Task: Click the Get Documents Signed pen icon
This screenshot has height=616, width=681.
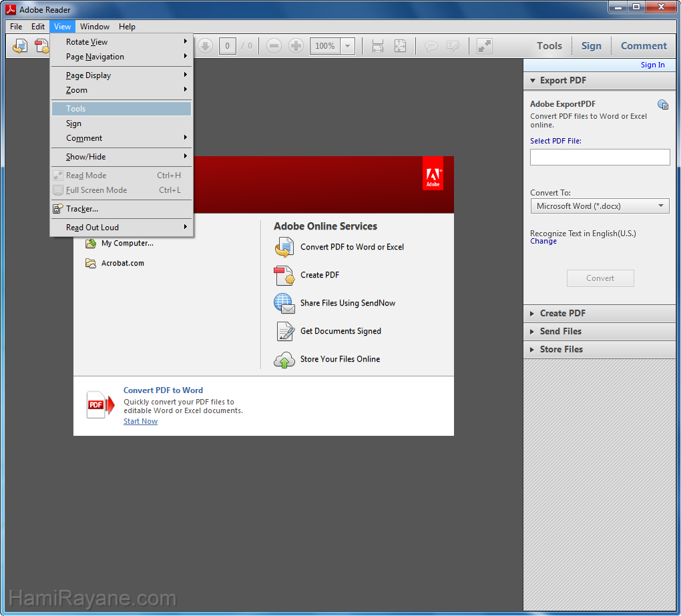Action: coord(285,331)
